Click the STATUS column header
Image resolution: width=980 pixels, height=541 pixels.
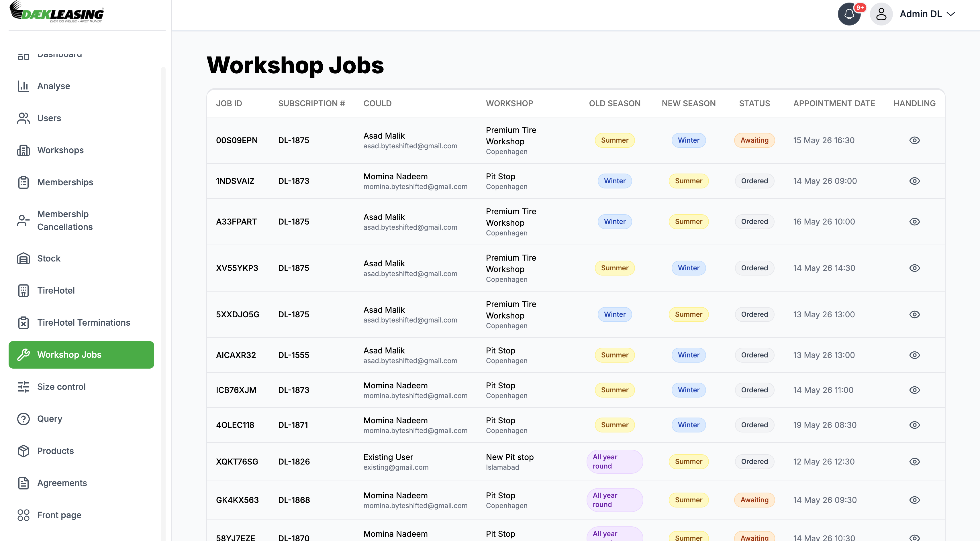tap(754, 103)
